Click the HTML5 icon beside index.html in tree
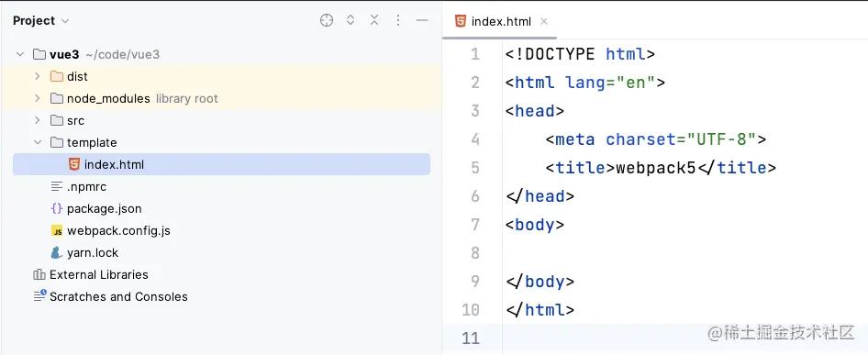868x355 pixels. click(74, 164)
